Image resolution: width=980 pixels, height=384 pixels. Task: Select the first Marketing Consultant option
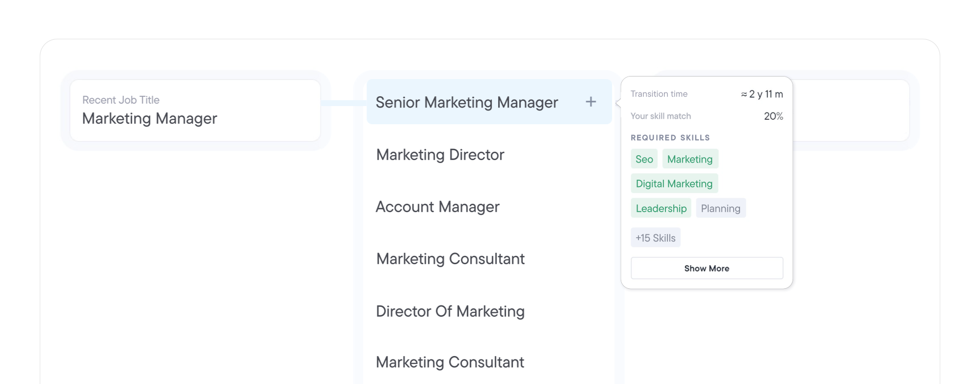(x=450, y=259)
